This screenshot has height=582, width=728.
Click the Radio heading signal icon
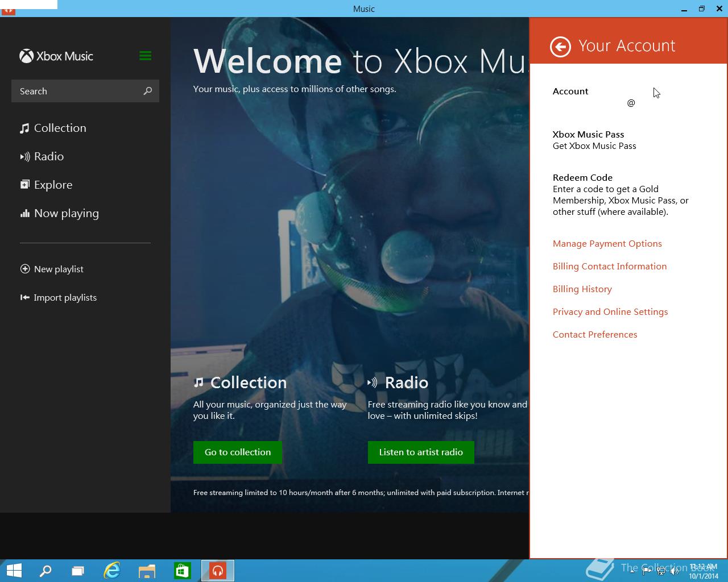point(373,383)
